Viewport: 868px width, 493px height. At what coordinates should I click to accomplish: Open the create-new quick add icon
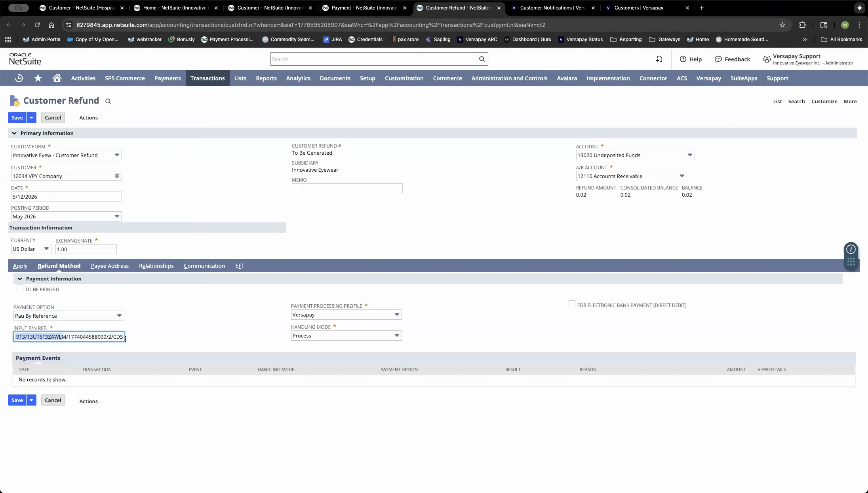pos(659,59)
